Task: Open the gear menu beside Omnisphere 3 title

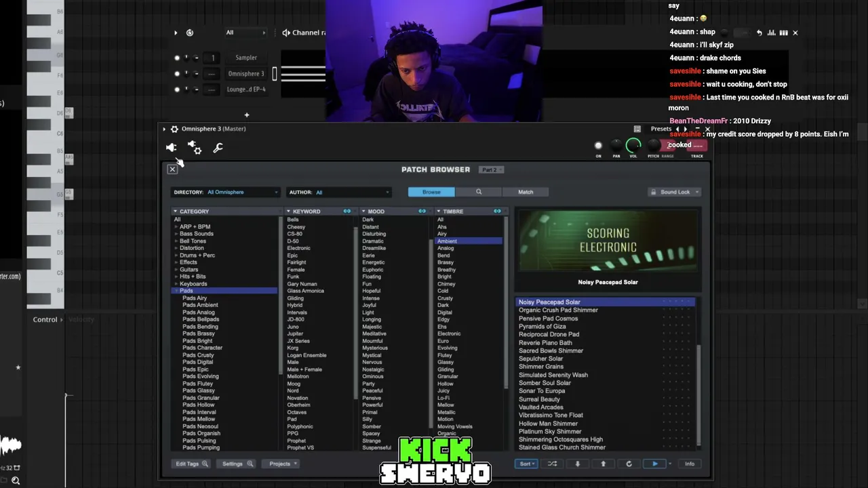Action: (x=174, y=129)
